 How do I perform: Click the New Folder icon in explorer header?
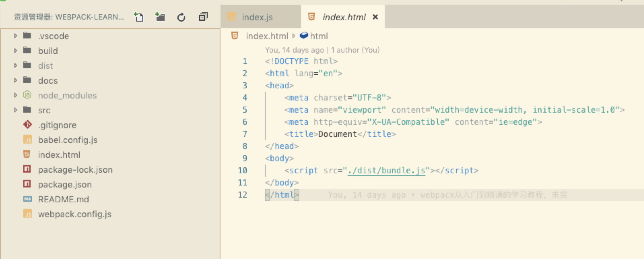coord(160,17)
